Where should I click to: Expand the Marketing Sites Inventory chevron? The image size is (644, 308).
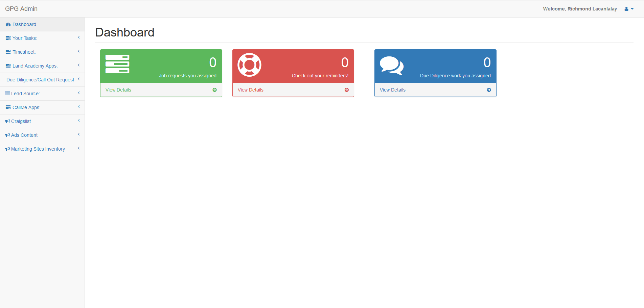pos(79,148)
